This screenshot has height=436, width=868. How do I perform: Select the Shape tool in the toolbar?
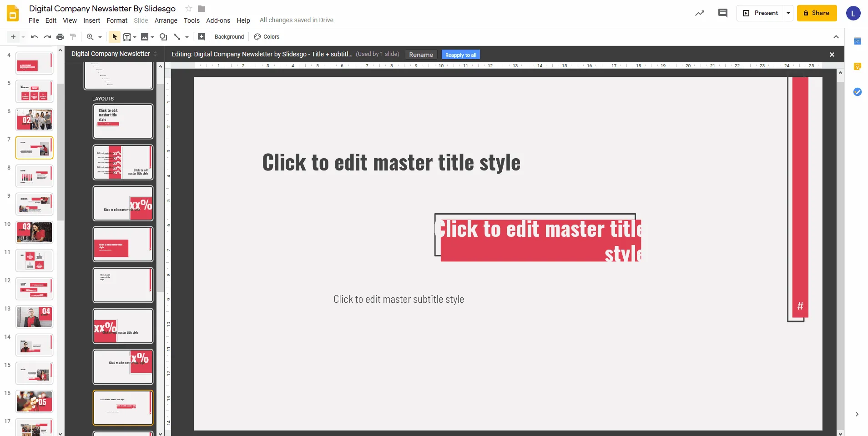(163, 37)
